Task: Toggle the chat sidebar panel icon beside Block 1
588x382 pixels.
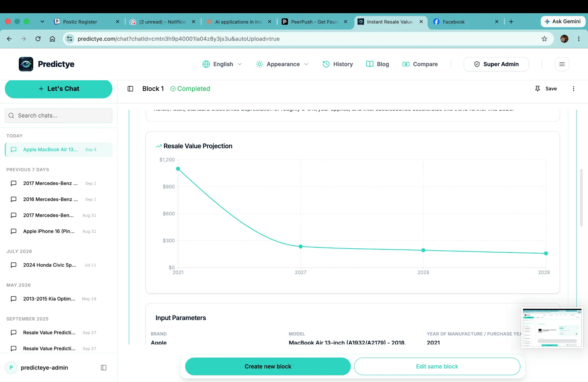Action: click(x=130, y=89)
